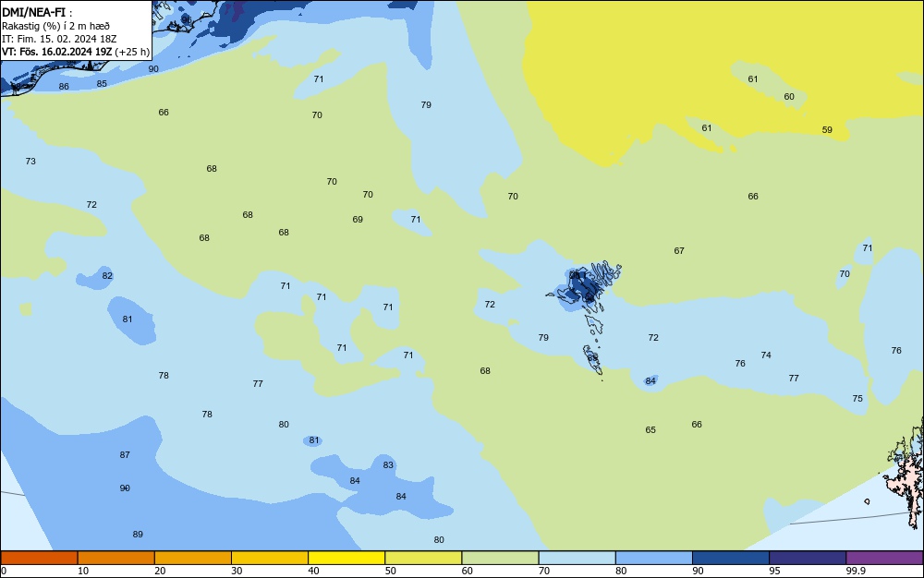This screenshot has width=924, height=578.
Task: Click the humidity value '87' on the map
Action: click(x=125, y=455)
